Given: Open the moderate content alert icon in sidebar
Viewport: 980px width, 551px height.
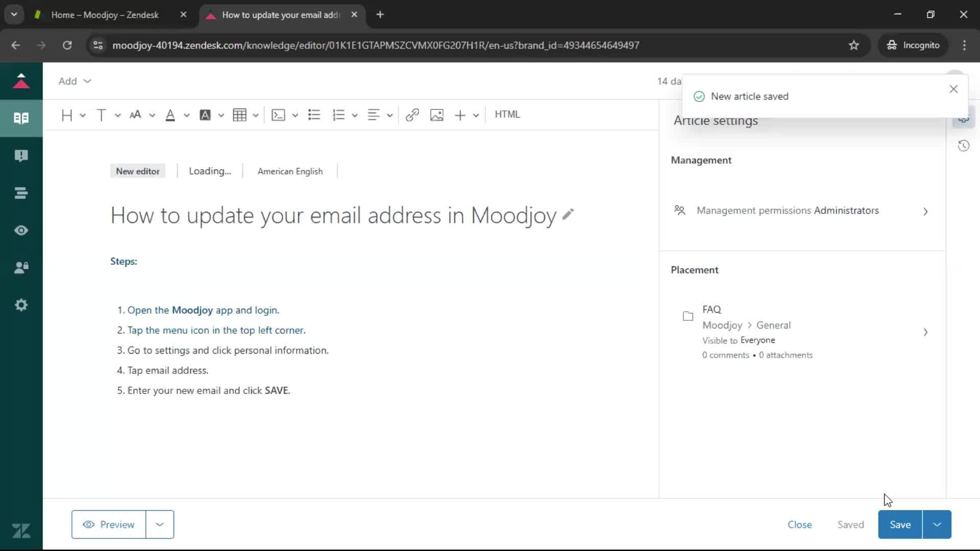Looking at the screenshot, I should pyautogui.click(x=21, y=156).
